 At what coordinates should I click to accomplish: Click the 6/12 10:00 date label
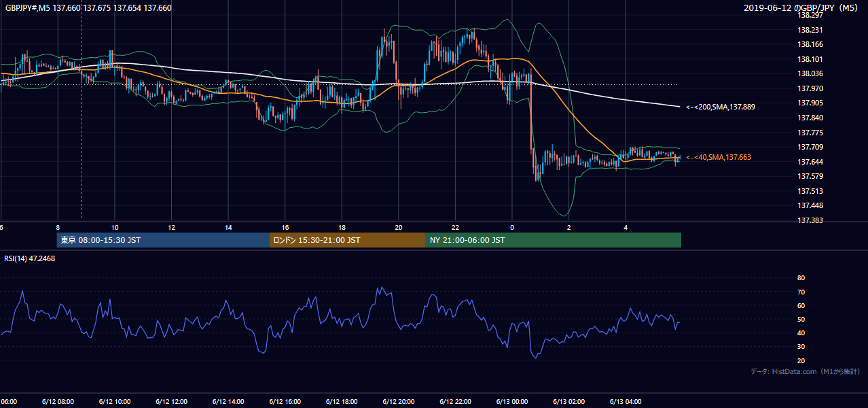(114, 401)
